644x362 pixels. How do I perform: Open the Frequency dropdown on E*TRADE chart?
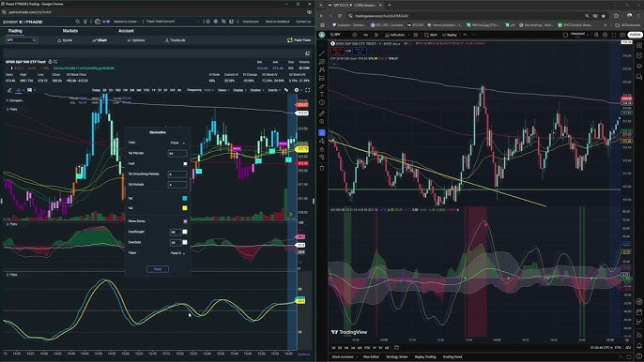tap(200, 90)
